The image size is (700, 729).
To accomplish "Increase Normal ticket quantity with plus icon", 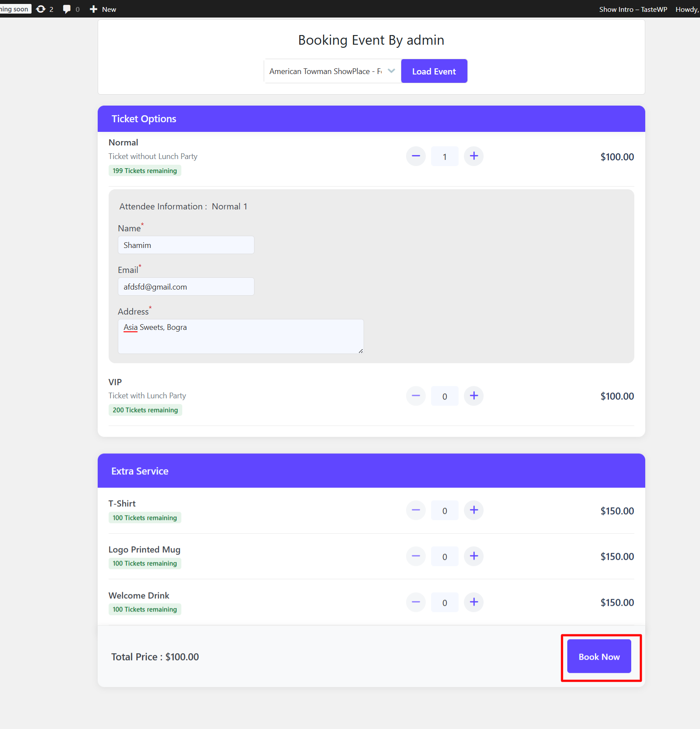I will [474, 156].
